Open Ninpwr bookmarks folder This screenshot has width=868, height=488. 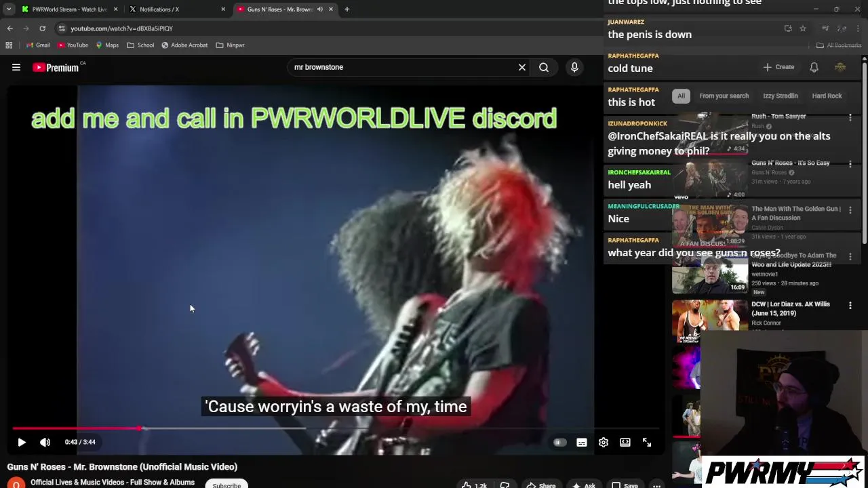(230, 45)
